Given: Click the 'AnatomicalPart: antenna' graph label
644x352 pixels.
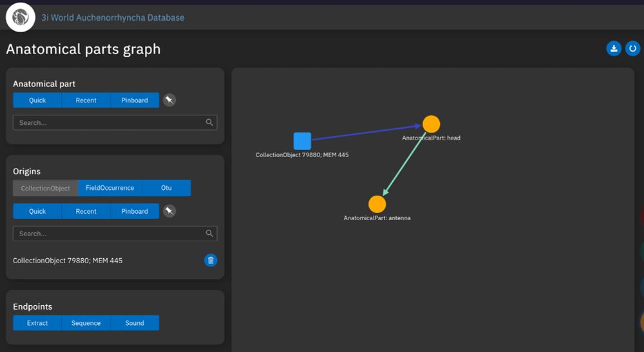Looking at the screenshot, I should [x=377, y=218].
